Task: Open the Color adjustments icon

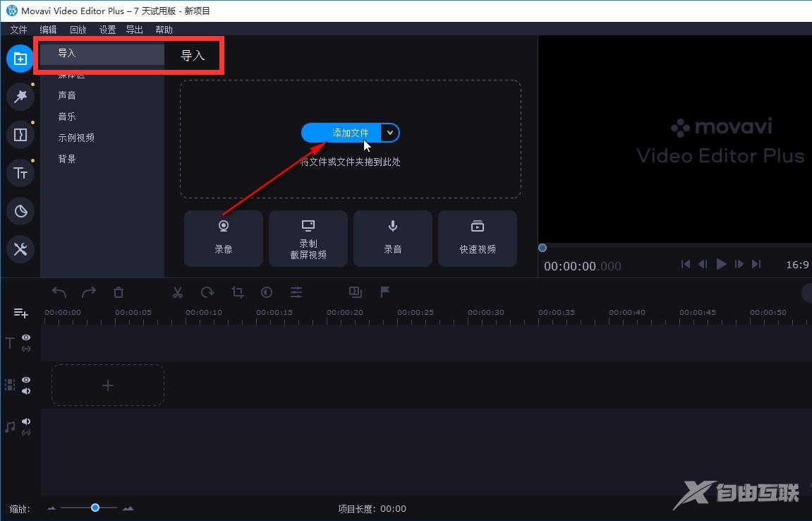Action: pos(267,292)
